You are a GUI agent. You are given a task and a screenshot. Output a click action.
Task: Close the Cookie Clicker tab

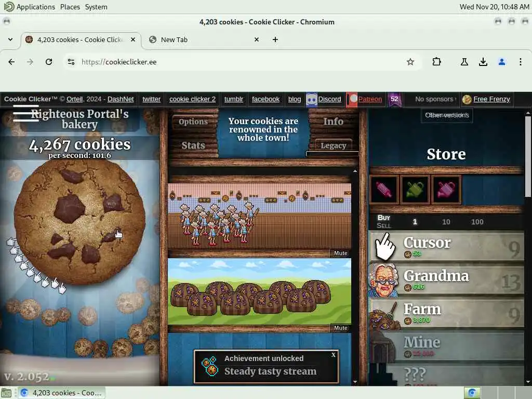(133, 39)
